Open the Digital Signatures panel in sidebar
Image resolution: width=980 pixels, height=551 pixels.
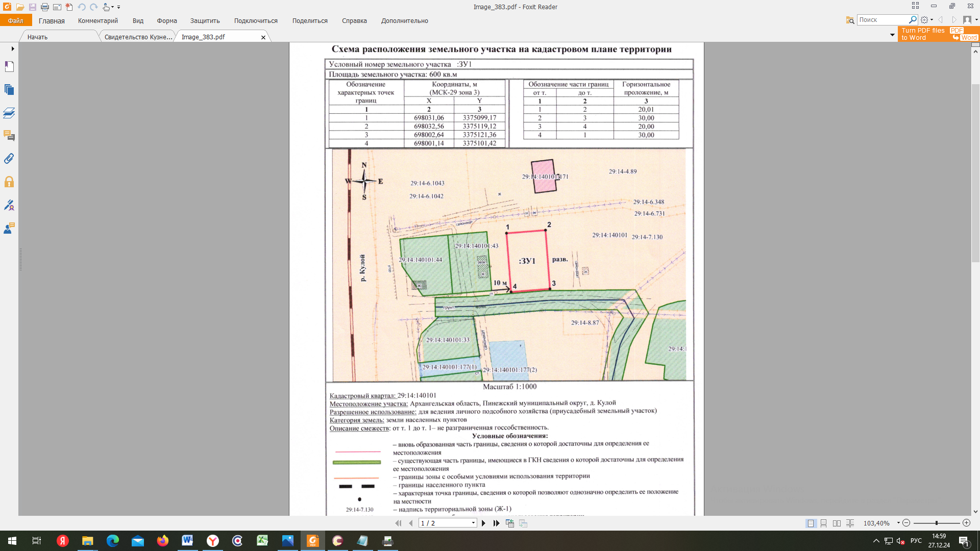9,205
